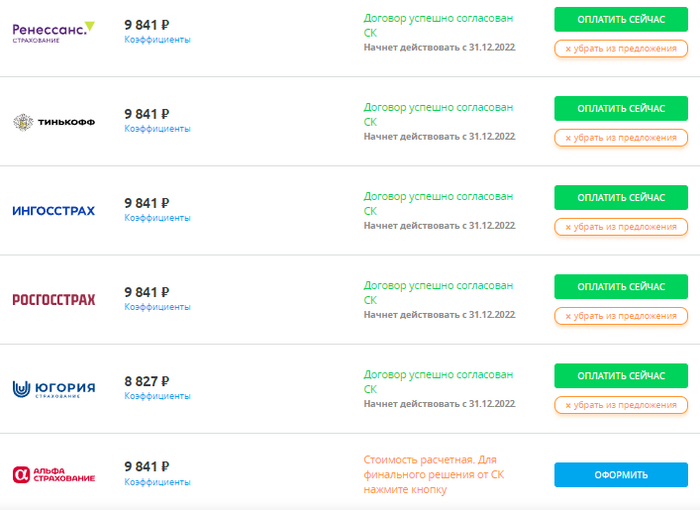Screen dimensions: 700x510
Task: Click the 8 827 ₽ Югория price
Action: pos(146,381)
